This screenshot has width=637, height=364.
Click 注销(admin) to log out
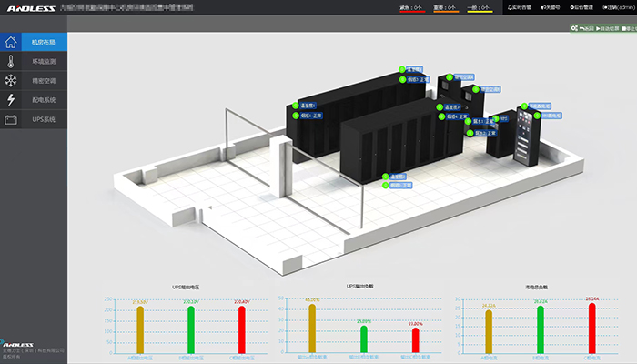click(x=617, y=7)
